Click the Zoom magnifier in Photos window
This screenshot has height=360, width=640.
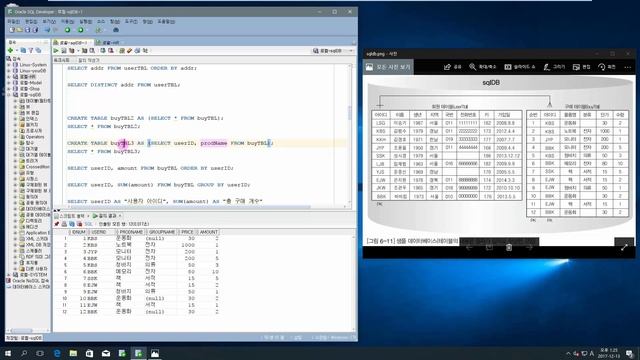[482, 67]
